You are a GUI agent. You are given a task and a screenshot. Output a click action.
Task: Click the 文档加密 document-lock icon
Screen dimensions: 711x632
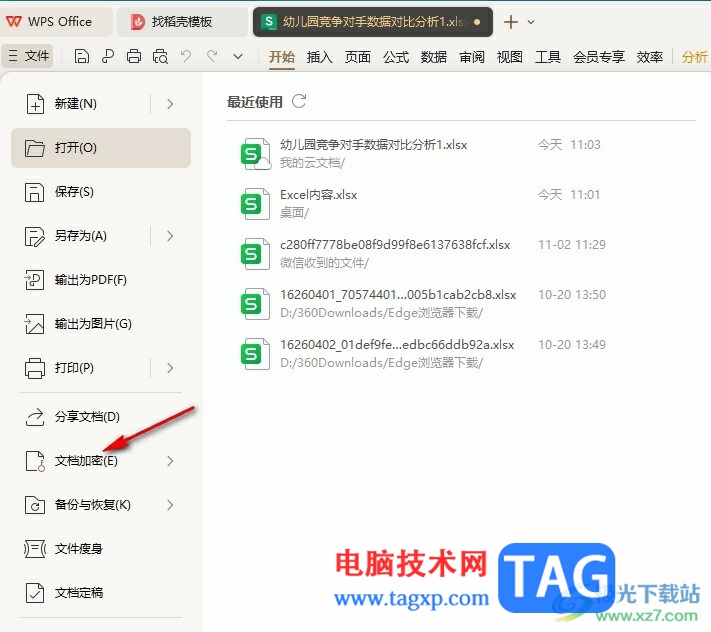[35, 461]
